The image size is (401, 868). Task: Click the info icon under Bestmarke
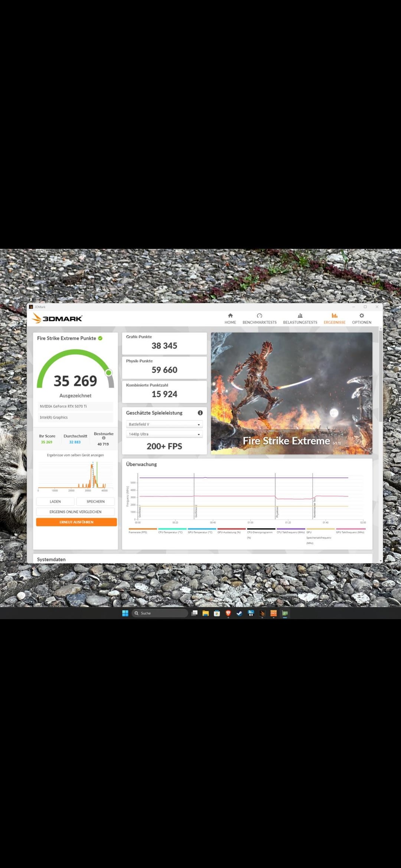tap(104, 438)
